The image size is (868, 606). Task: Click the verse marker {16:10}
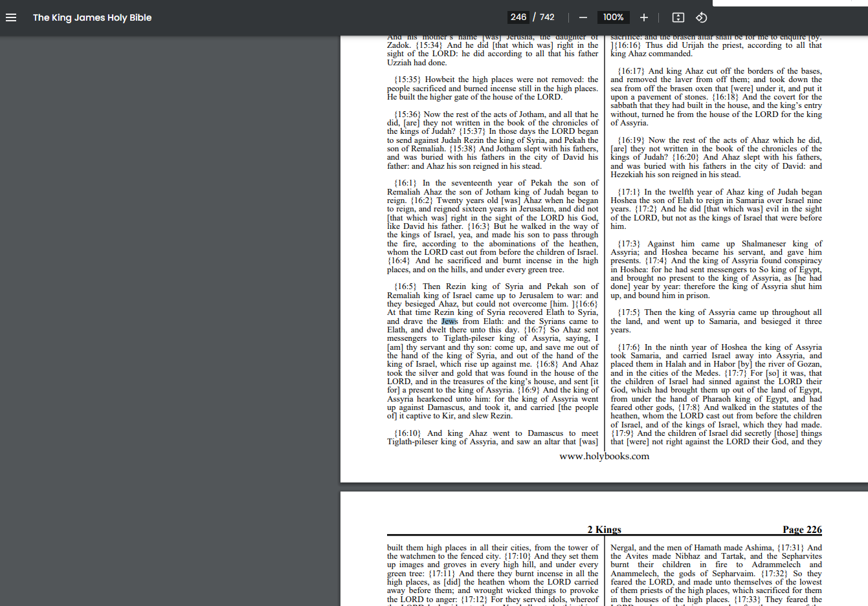(408, 433)
